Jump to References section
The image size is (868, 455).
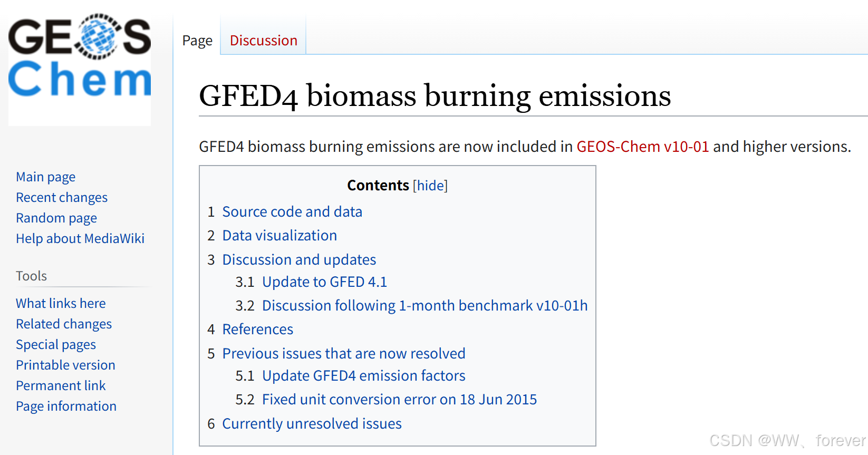pos(257,330)
